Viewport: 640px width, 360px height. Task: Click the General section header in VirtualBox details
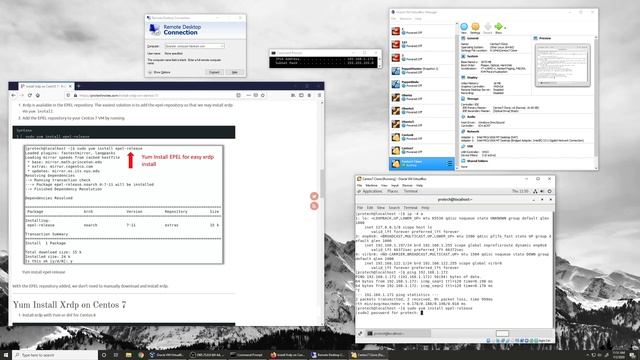coord(473,38)
